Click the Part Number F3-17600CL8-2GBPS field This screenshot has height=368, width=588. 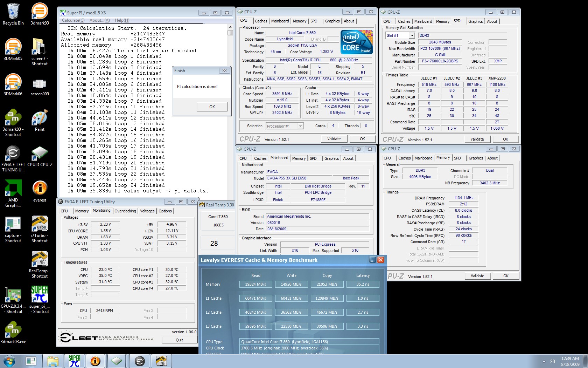pyautogui.click(x=440, y=61)
